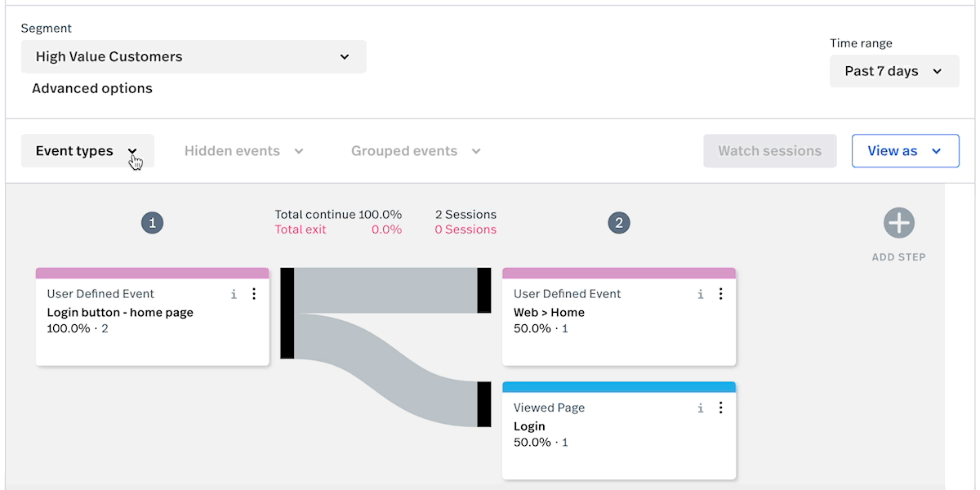Expand Advanced options link
980x490 pixels.
92,88
